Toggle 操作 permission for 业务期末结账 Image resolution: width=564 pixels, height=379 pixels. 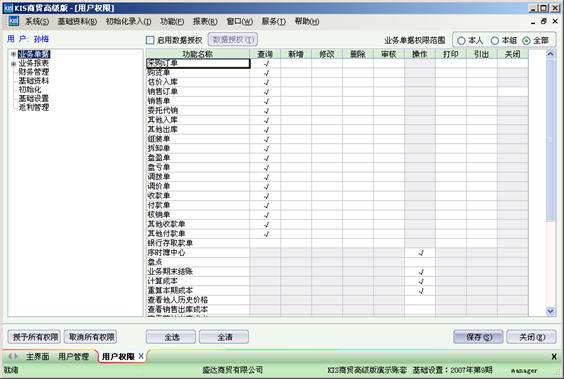pyautogui.click(x=420, y=272)
